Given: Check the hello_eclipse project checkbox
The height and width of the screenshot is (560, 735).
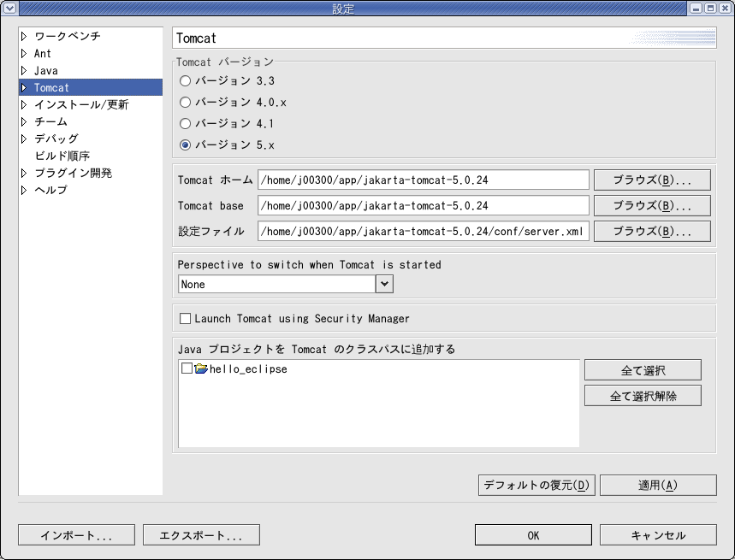Looking at the screenshot, I should [x=187, y=368].
